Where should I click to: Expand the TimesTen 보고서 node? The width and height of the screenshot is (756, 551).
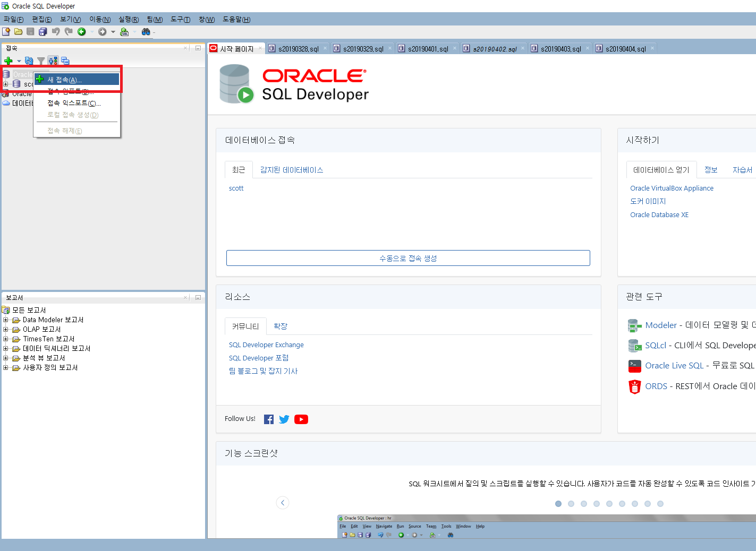pos(6,339)
